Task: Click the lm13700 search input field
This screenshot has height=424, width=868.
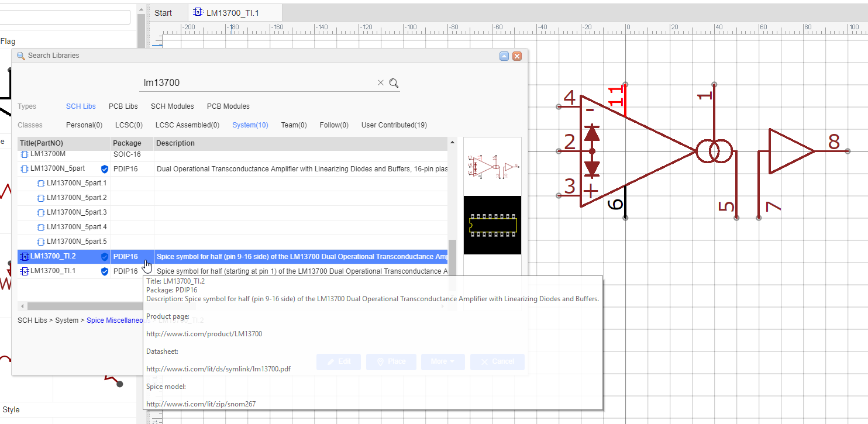Action: 257,83
